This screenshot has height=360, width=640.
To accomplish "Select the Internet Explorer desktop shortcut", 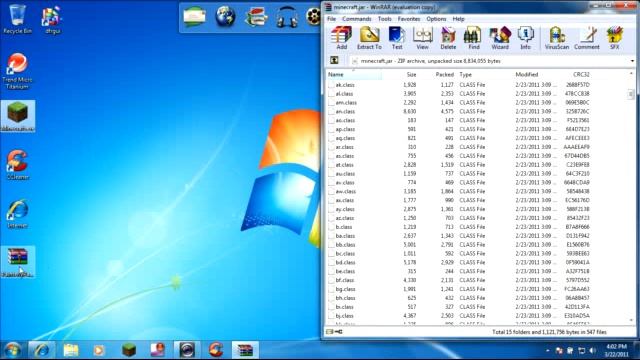I will click(x=18, y=213).
